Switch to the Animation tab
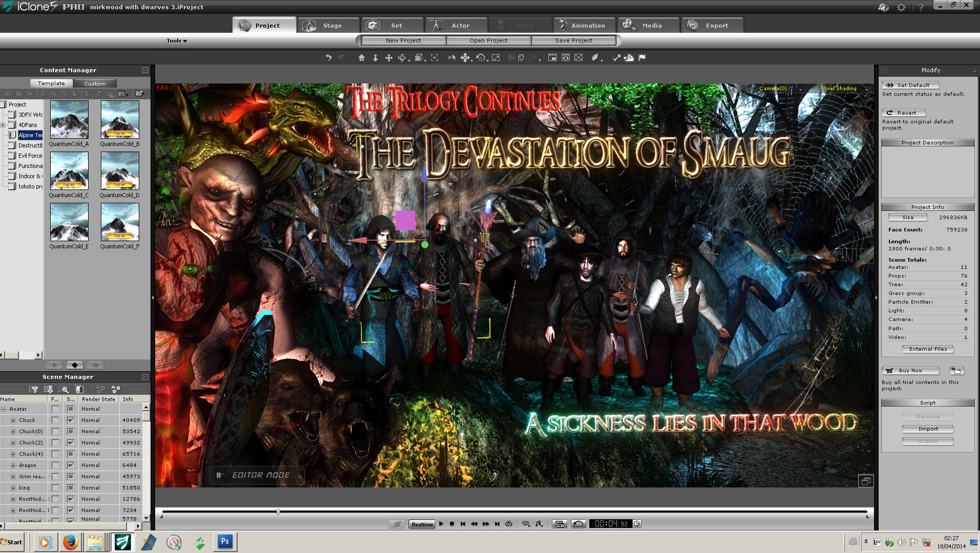 click(x=584, y=26)
